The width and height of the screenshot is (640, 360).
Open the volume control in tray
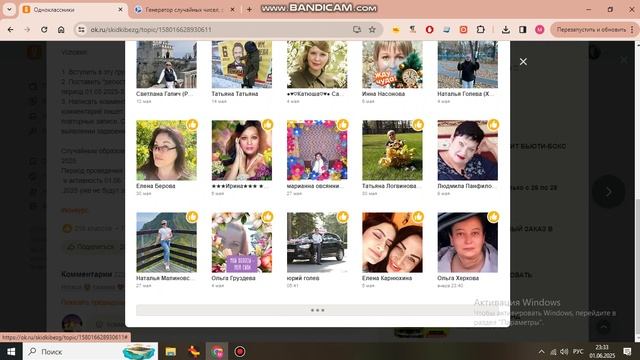tap(564, 351)
